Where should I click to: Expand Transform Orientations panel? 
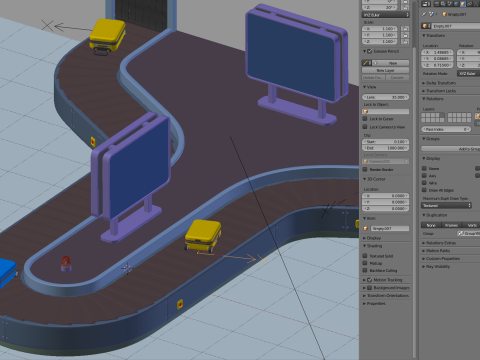coord(365,296)
